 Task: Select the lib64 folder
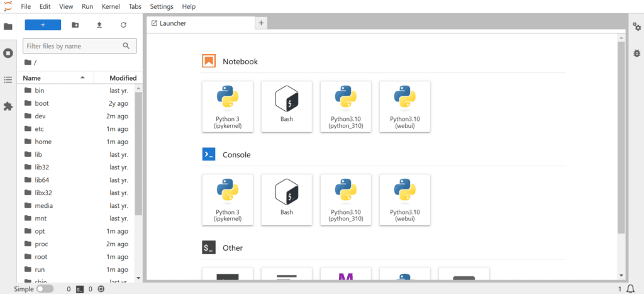pos(76,179)
